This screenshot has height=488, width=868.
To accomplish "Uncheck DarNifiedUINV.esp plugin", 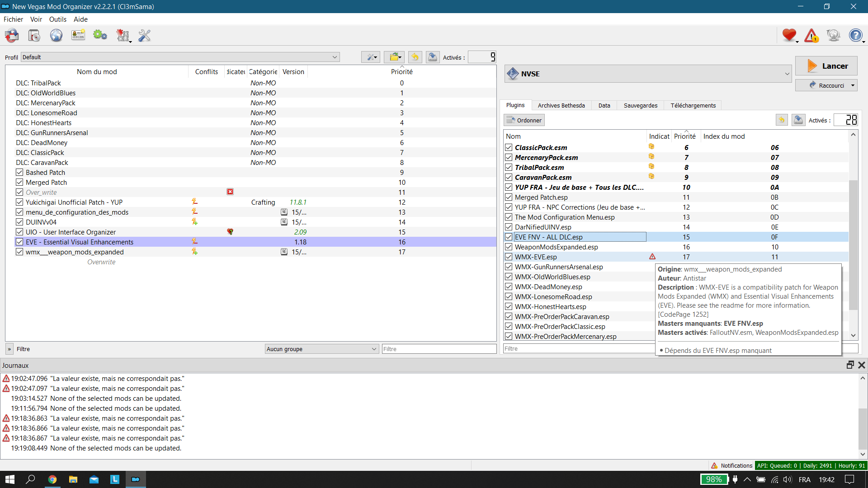I will coord(509,227).
